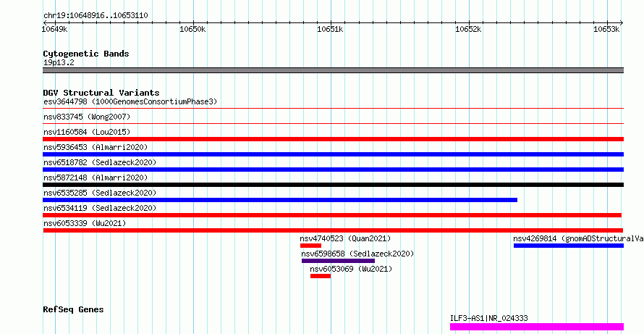Screen dimensions: 644x334
Task: Open the nsv6053069 (Wu2021) label
Action: 351,269
